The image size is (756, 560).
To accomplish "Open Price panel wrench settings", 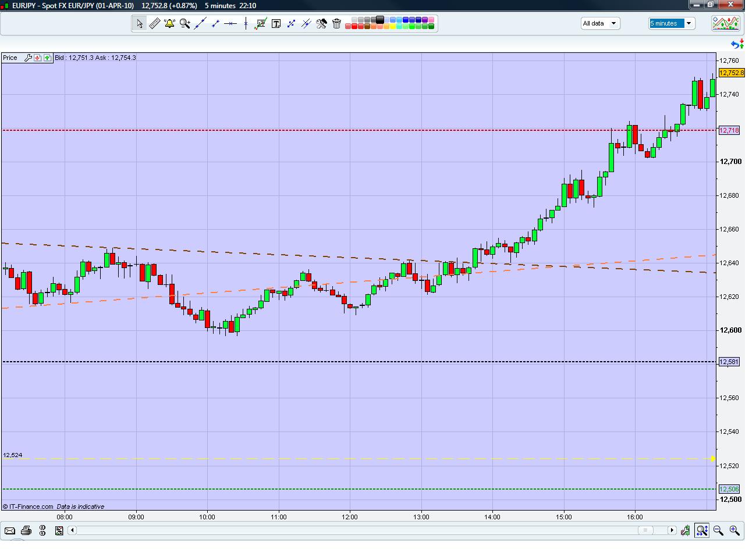I will [27, 58].
